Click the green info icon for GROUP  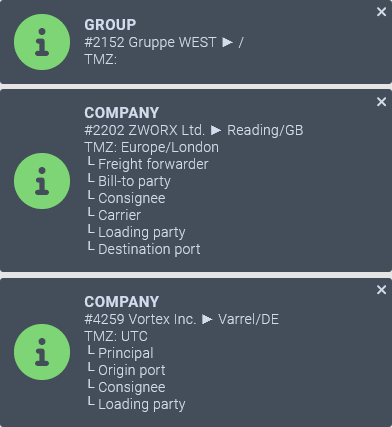(x=42, y=42)
